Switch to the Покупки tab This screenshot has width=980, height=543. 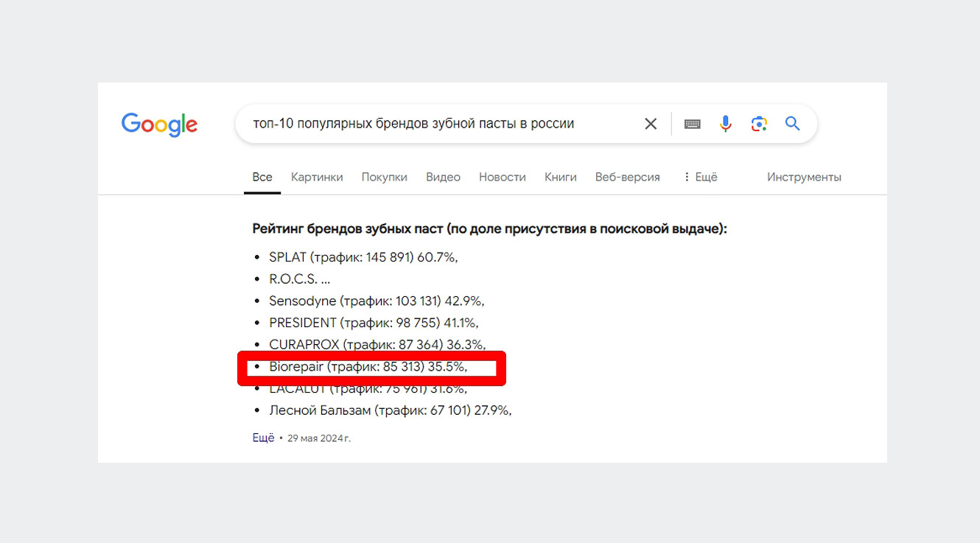(384, 177)
